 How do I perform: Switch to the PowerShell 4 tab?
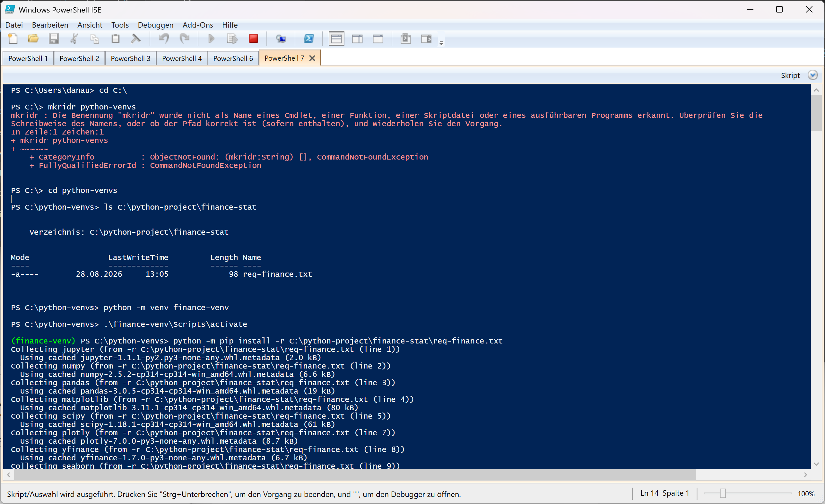click(x=182, y=58)
